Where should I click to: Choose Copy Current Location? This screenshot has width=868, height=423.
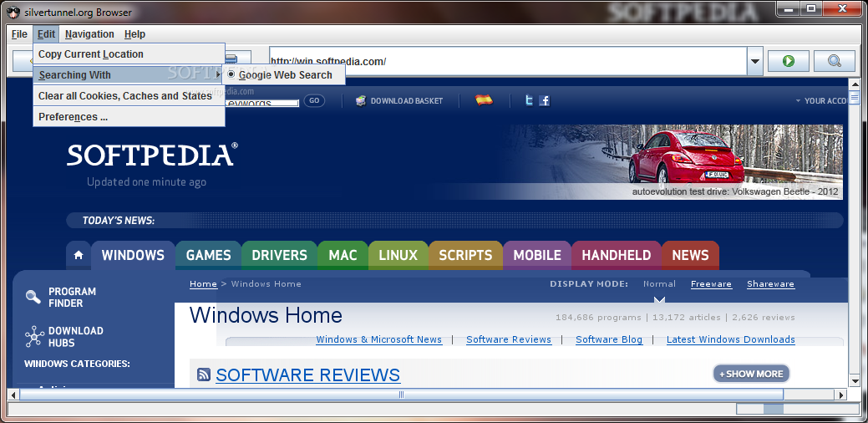[129, 54]
